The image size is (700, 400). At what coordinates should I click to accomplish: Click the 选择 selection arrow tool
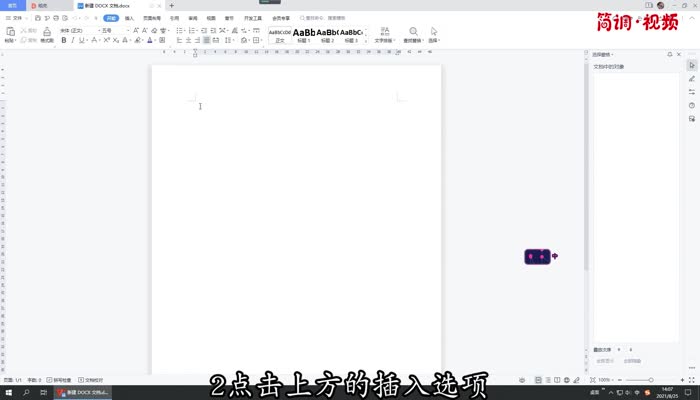point(434,34)
